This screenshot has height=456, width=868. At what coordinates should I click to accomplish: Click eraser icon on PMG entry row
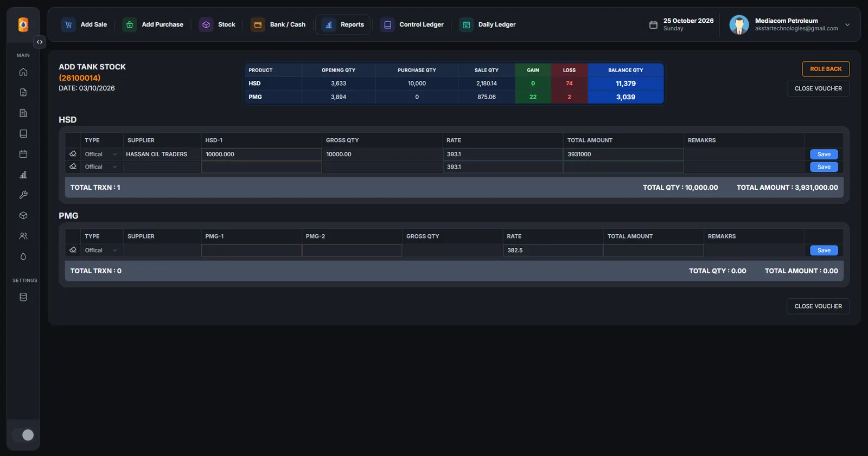pyautogui.click(x=73, y=250)
